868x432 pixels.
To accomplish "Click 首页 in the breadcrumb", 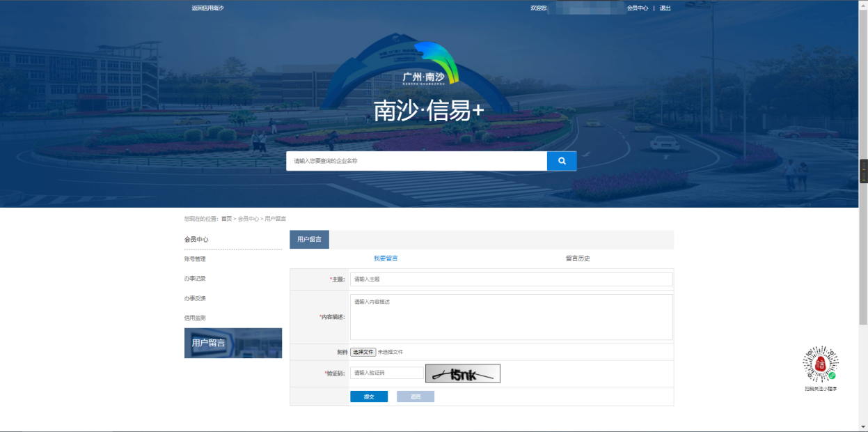I will click(227, 219).
